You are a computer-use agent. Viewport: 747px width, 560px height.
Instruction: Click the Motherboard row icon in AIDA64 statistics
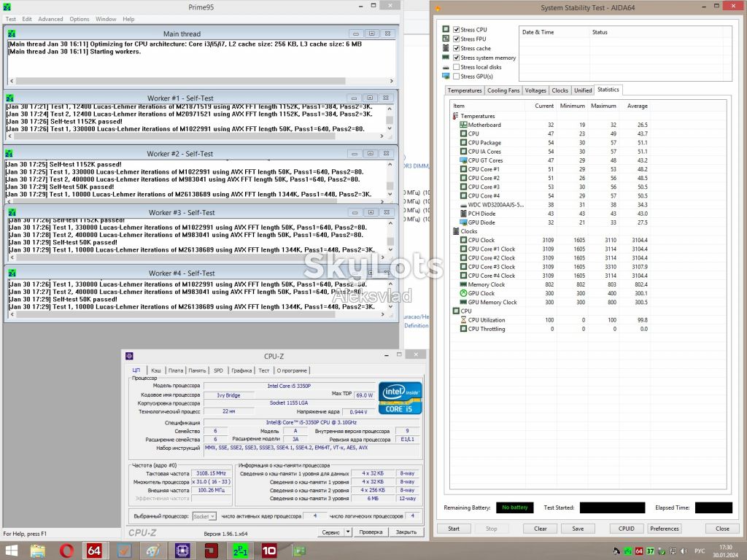point(463,125)
